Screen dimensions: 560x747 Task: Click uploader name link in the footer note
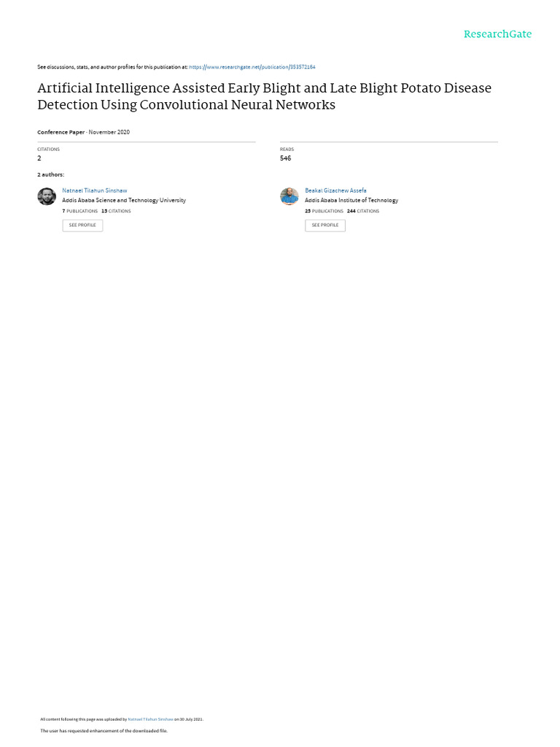(x=150, y=719)
